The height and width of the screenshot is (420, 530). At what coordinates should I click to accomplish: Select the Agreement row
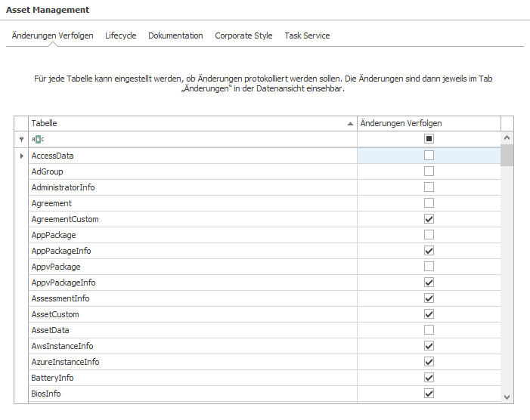pos(265,203)
